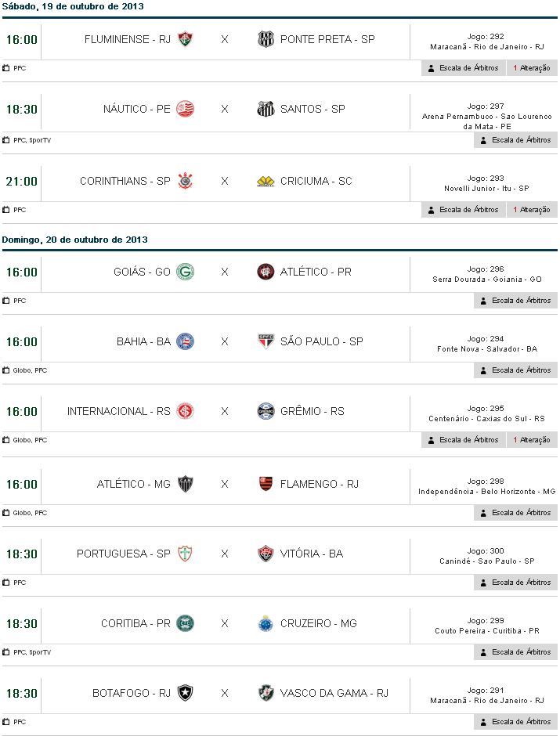Click the Ponte Preta club crest
Image resolution: width=560 pixels, height=736 pixels.
(x=266, y=39)
